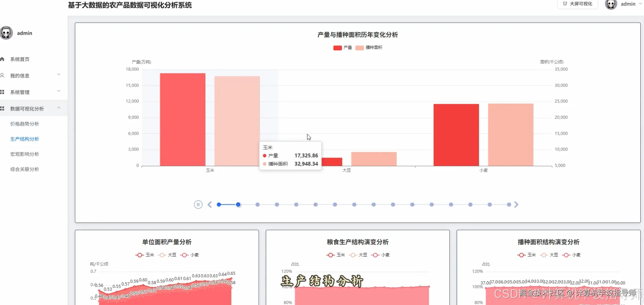Click the 播种面积结构演变分析 chart title
644x305 pixels.
(549, 242)
